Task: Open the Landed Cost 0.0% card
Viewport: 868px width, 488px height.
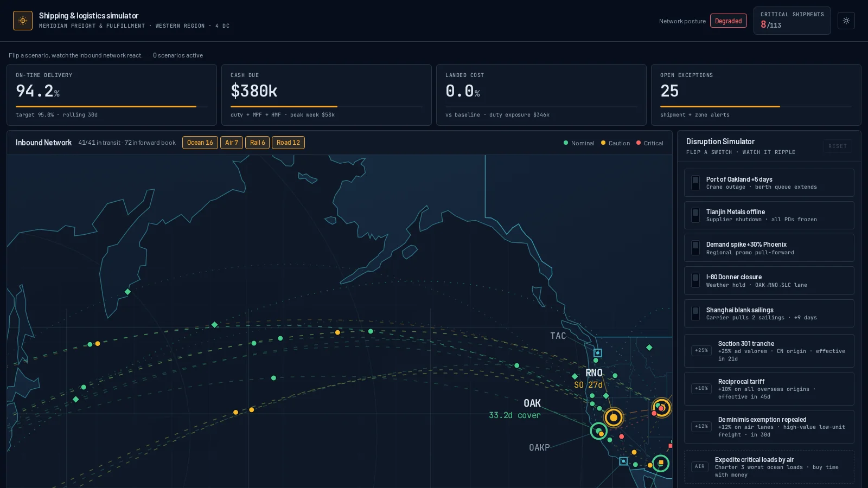Action: pos(541,95)
